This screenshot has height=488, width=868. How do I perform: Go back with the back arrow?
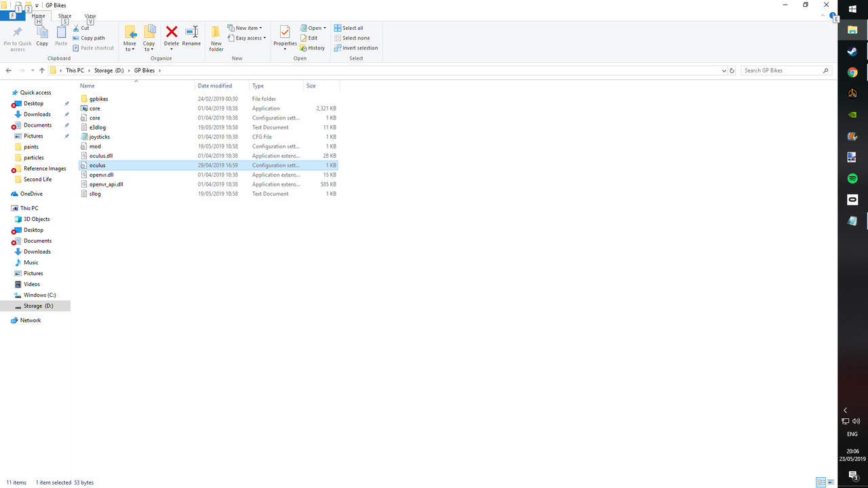pyautogui.click(x=9, y=70)
